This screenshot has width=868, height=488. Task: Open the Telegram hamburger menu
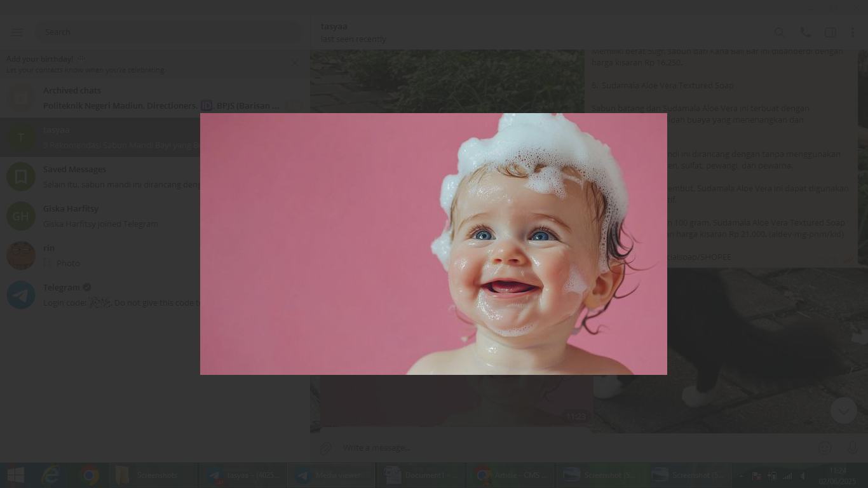pos(17,32)
